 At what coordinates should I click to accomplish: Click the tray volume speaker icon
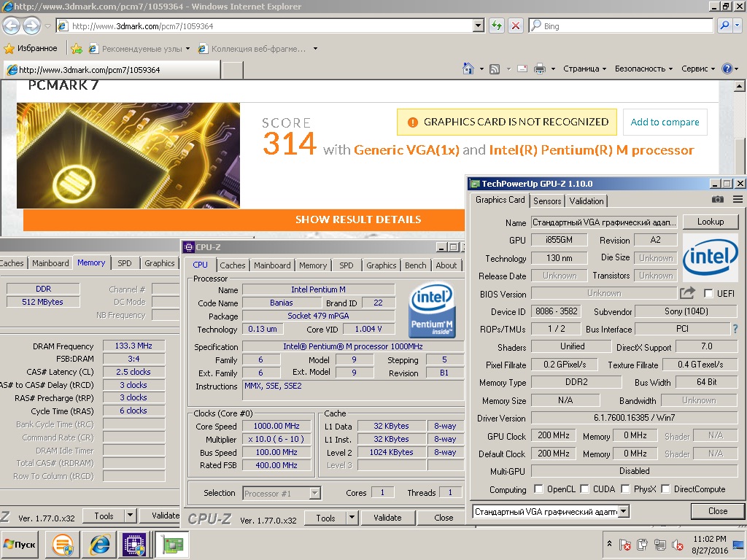coord(676,544)
